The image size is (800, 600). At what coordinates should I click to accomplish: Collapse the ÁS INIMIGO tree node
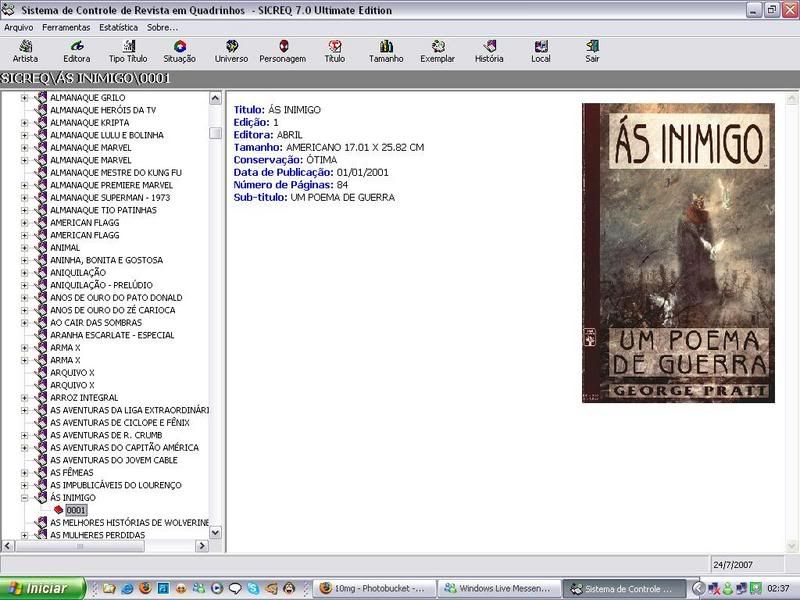tap(24, 497)
